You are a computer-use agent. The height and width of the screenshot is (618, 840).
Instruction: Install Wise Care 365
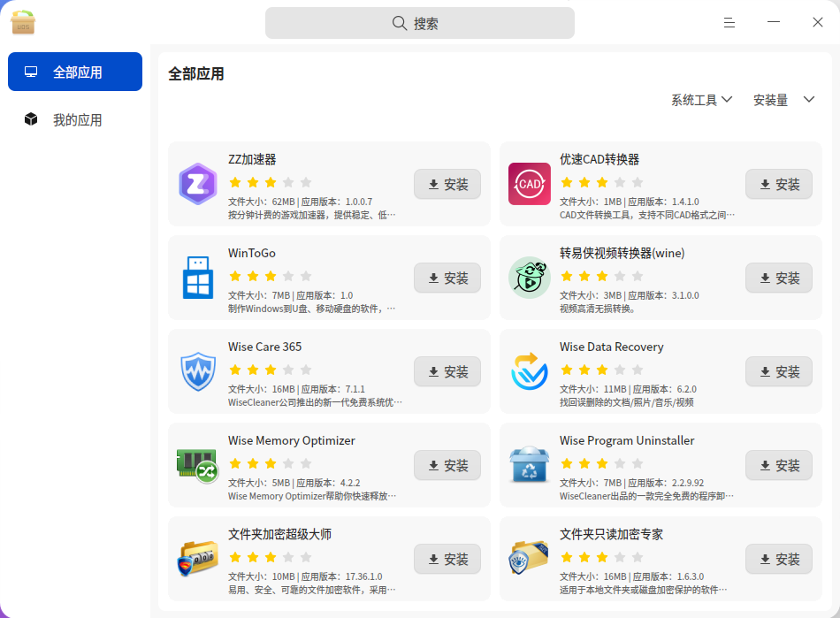coord(447,371)
